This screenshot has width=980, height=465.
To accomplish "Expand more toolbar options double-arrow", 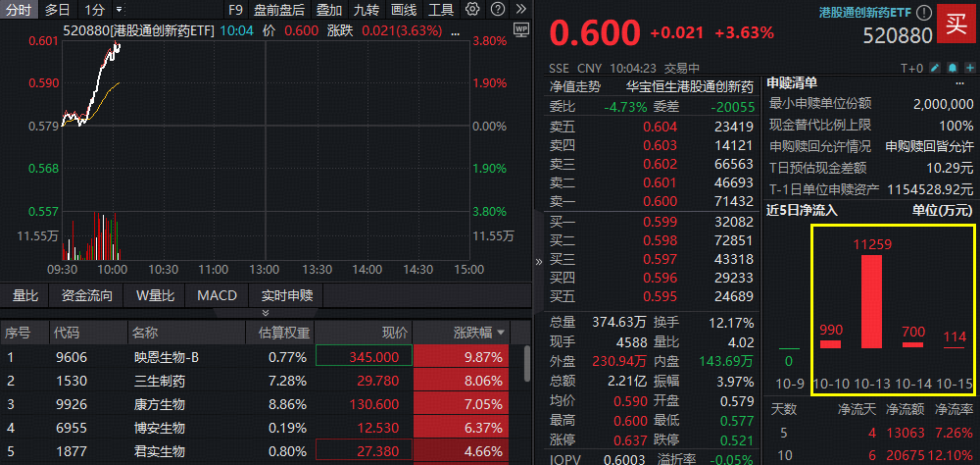I will pos(521,10).
